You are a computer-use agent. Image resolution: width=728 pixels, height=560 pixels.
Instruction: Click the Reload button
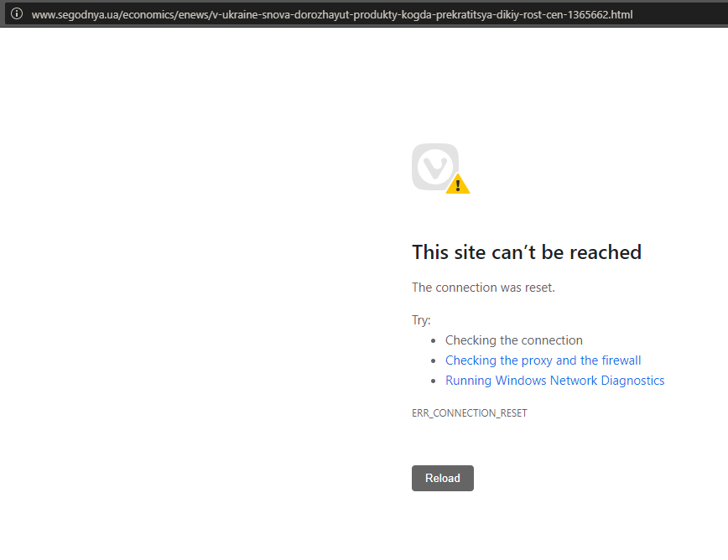click(x=443, y=478)
